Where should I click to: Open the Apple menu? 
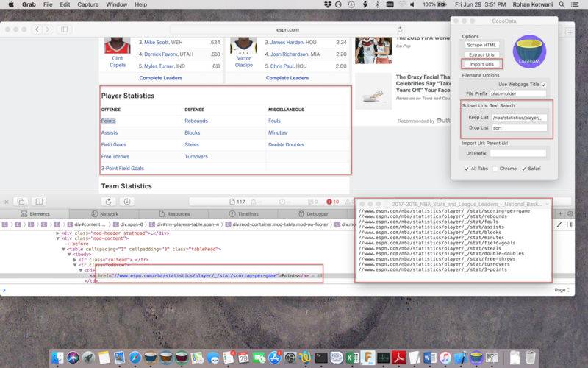[11, 4]
